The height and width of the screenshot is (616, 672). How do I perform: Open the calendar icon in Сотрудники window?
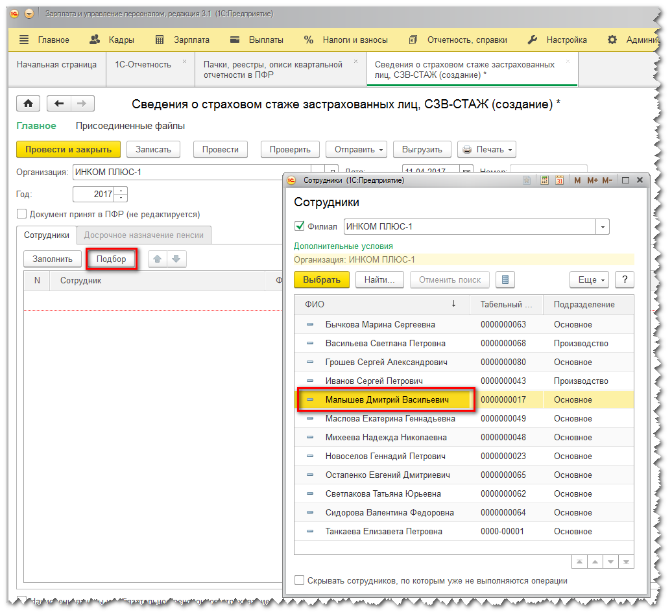[559, 180]
